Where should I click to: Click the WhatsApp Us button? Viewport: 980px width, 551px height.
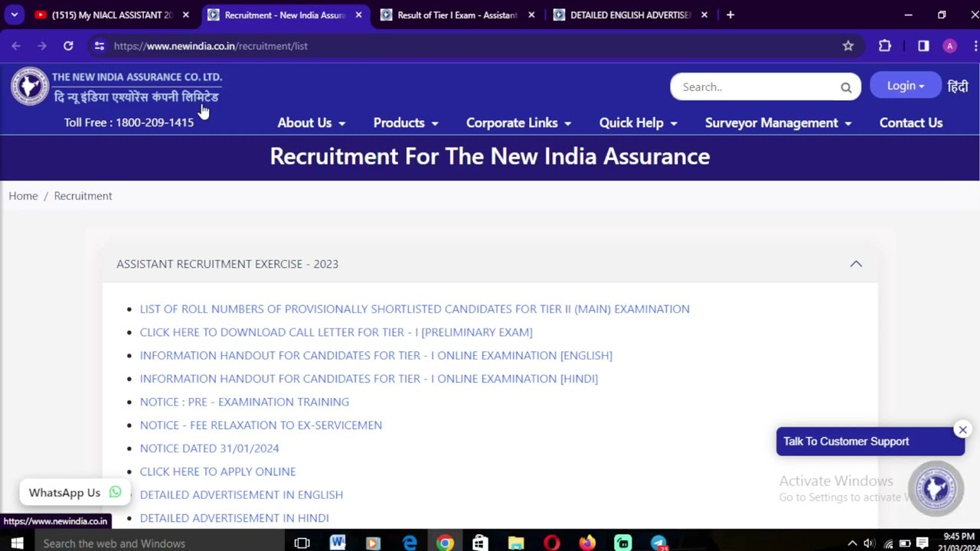click(x=75, y=493)
